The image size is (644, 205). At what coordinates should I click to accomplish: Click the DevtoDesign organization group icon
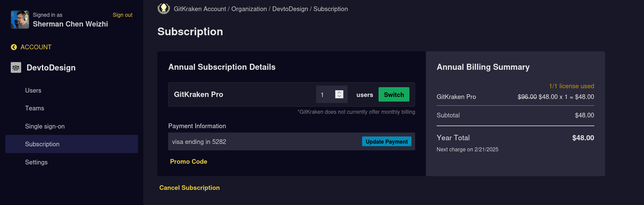(x=16, y=67)
